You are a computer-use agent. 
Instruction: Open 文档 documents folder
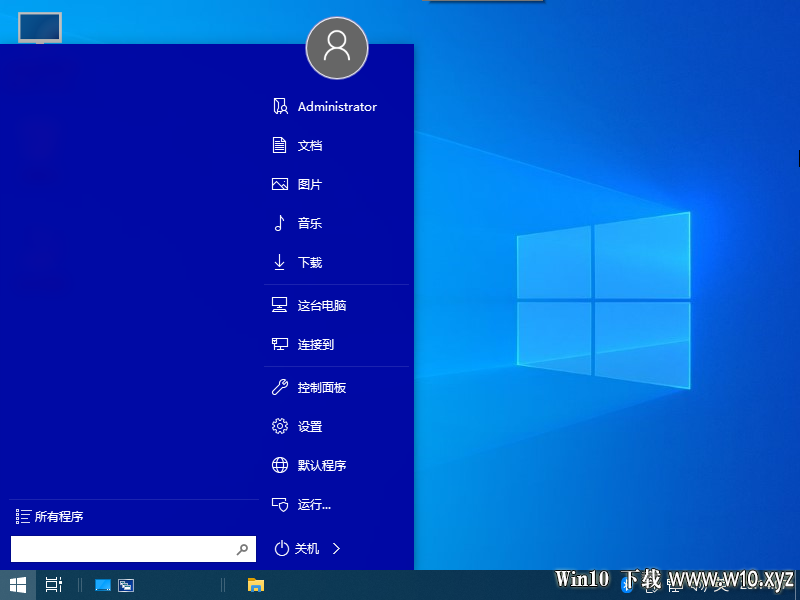pos(337,145)
